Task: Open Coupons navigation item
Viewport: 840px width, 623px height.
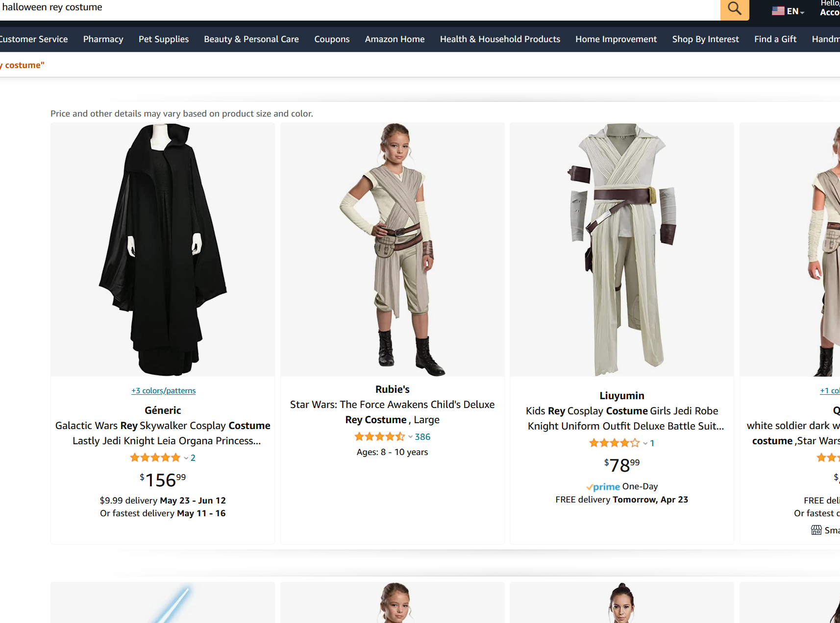Action: click(x=332, y=39)
